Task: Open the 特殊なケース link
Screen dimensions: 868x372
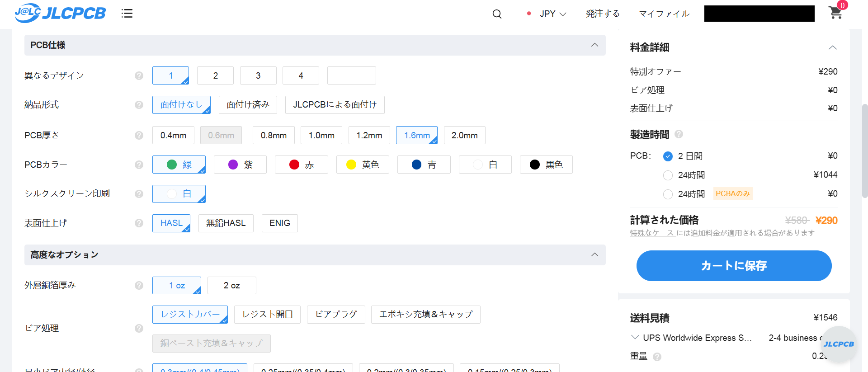Action: pos(652,233)
